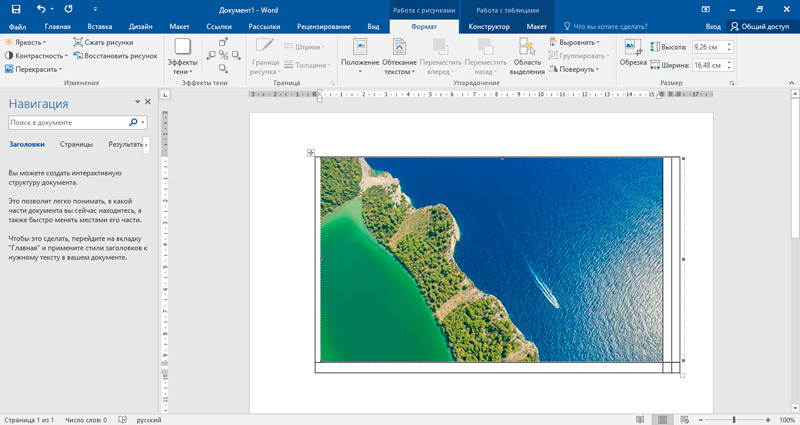The height and width of the screenshot is (425, 800).
Task: Switch to Read Mode view in the status bar
Action: 640,419
